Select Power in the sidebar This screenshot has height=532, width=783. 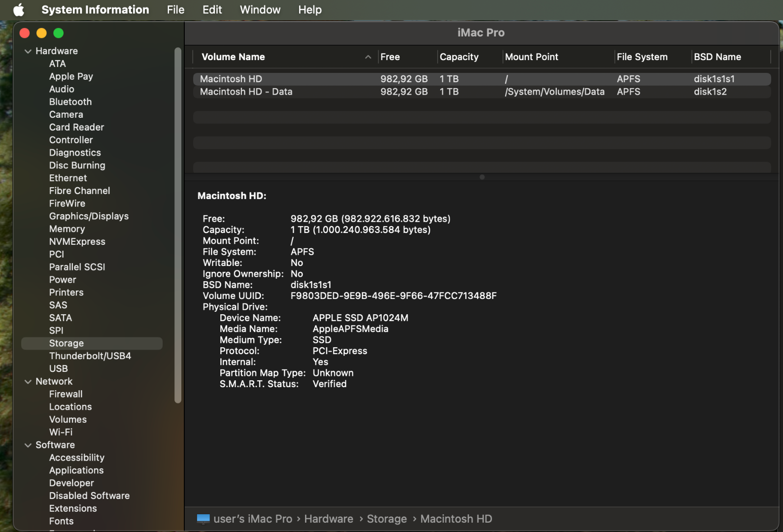(x=63, y=280)
